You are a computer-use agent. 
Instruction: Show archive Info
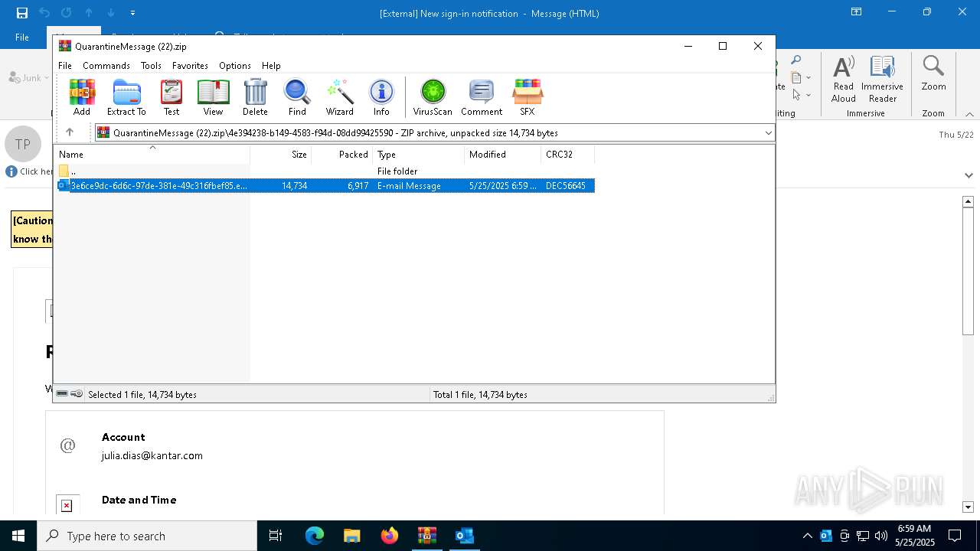tap(381, 97)
